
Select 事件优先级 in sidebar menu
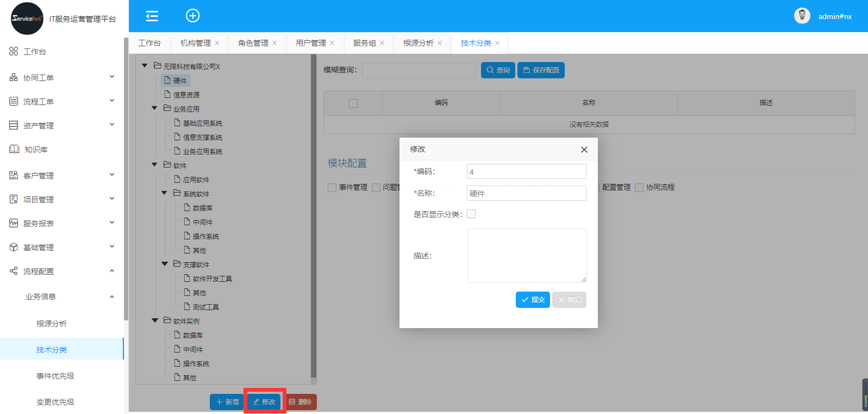tap(55, 376)
